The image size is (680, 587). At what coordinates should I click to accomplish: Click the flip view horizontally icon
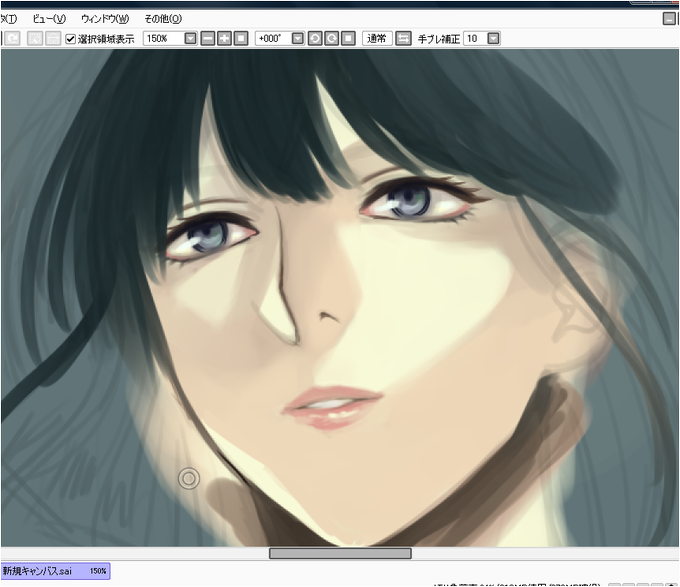[403, 39]
